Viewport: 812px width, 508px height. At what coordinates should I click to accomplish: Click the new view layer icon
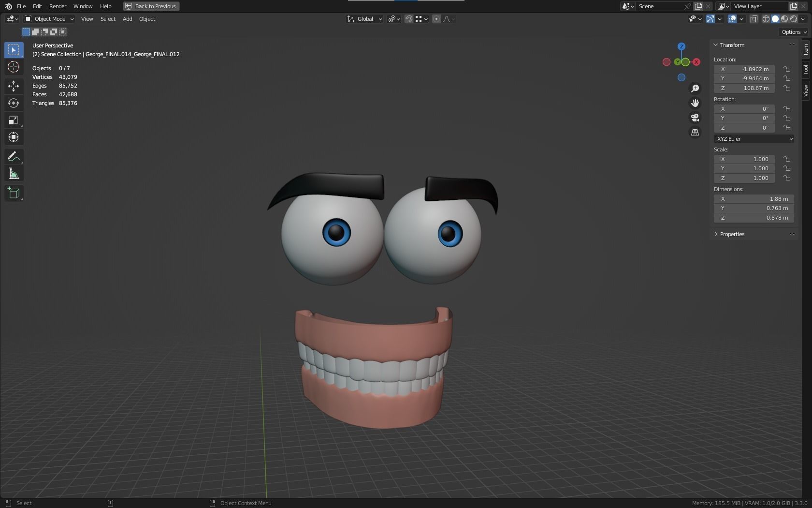pos(794,6)
